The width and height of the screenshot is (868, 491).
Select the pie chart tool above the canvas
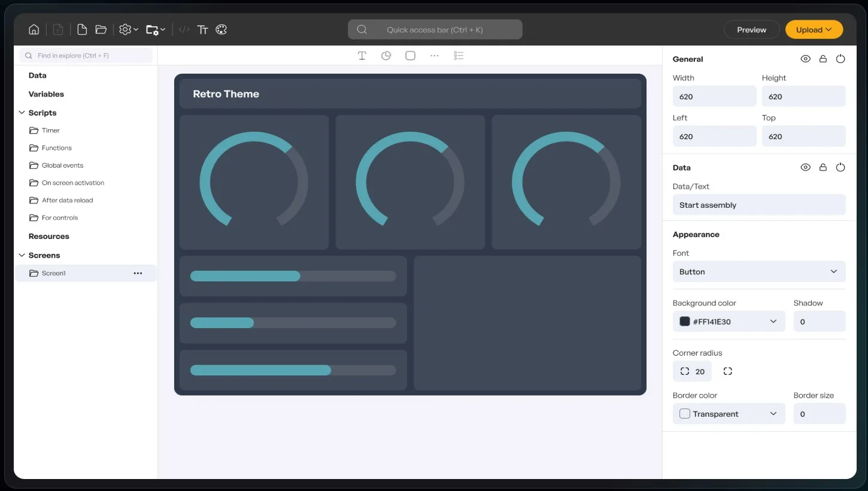[386, 56]
